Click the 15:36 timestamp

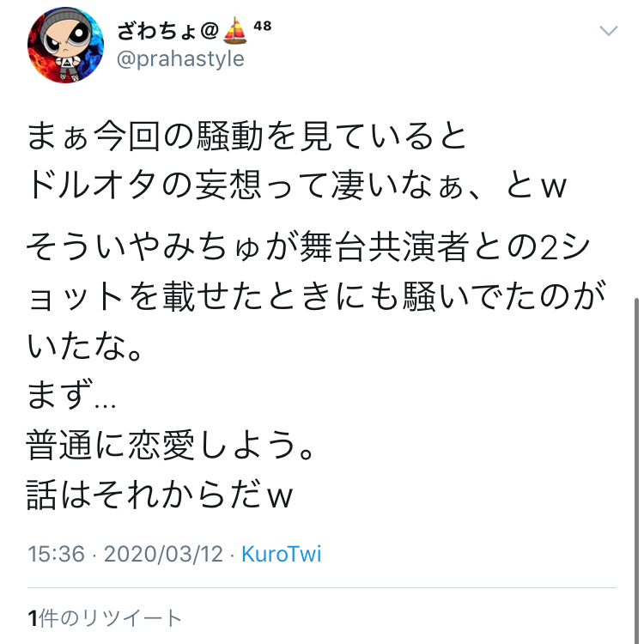pos(57,554)
